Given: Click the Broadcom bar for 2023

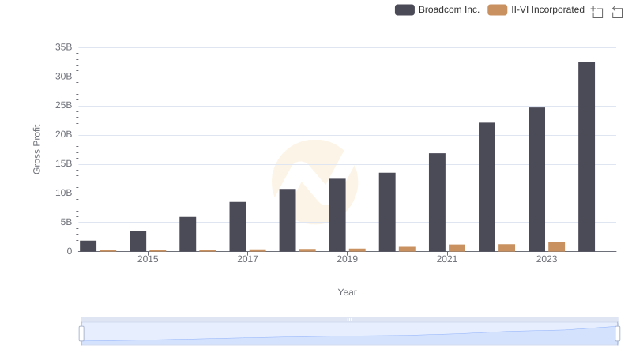Looking at the screenshot, I should pyautogui.click(x=537, y=179).
